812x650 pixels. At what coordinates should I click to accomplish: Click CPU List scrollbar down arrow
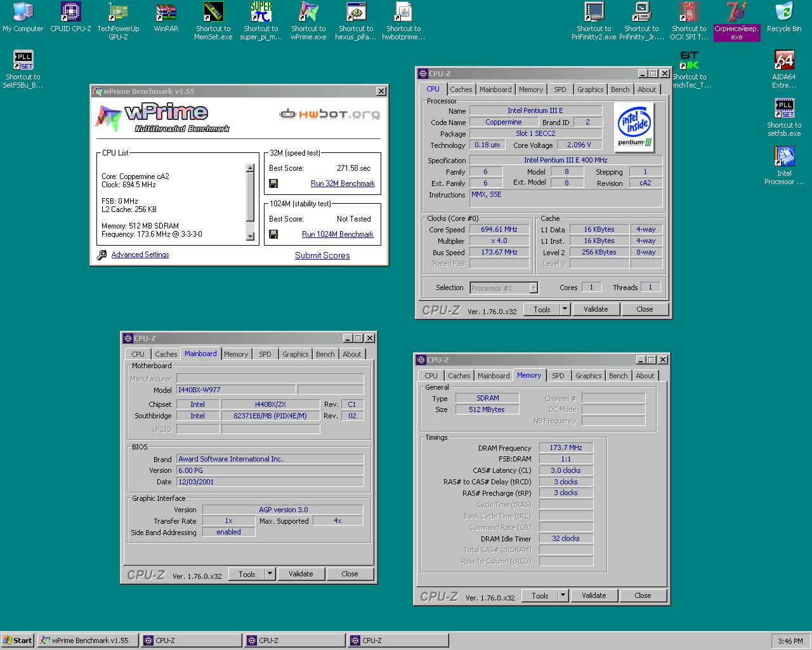(250, 236)
